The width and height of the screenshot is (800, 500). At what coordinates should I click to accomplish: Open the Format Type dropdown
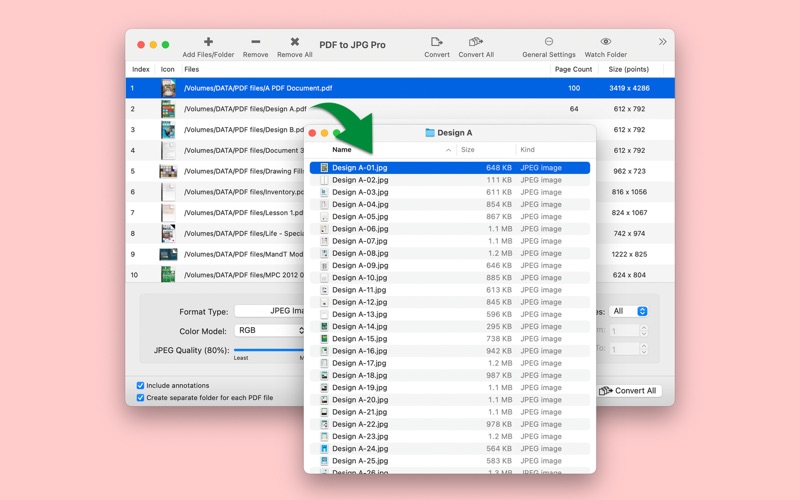pos(268,311)
